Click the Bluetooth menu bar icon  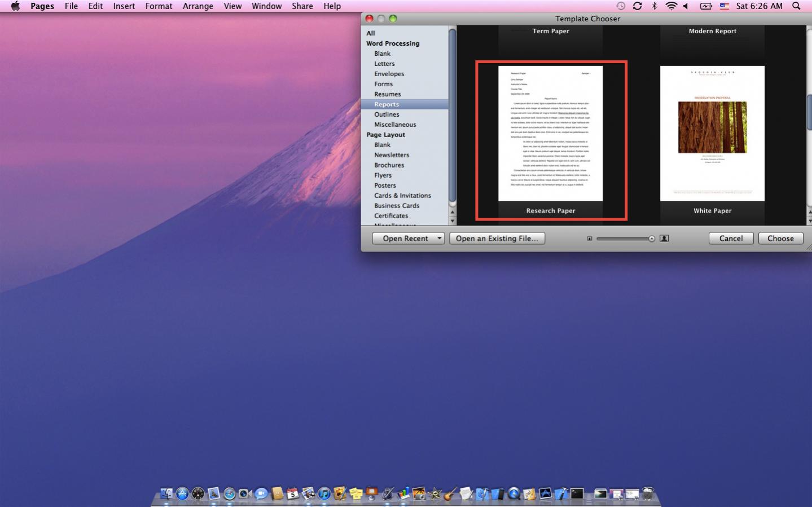(x=655, y=6)
